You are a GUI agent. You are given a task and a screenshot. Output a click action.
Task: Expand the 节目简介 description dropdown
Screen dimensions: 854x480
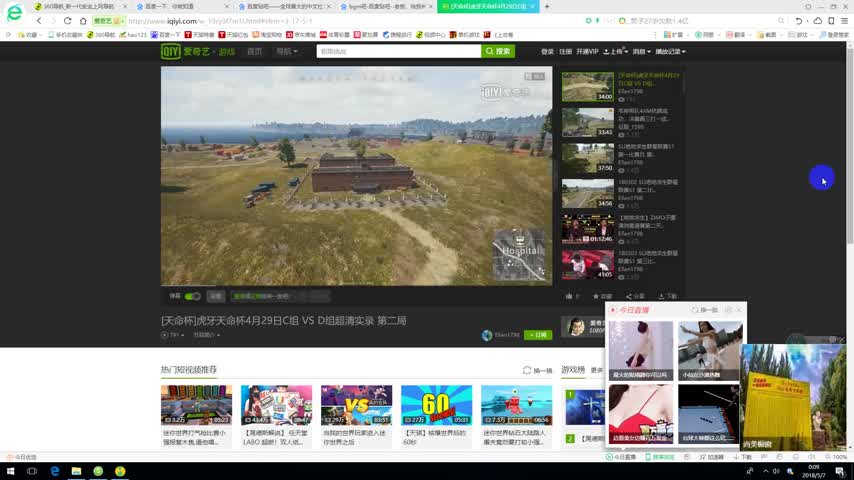pyautogui.click(x=206, y=335)
